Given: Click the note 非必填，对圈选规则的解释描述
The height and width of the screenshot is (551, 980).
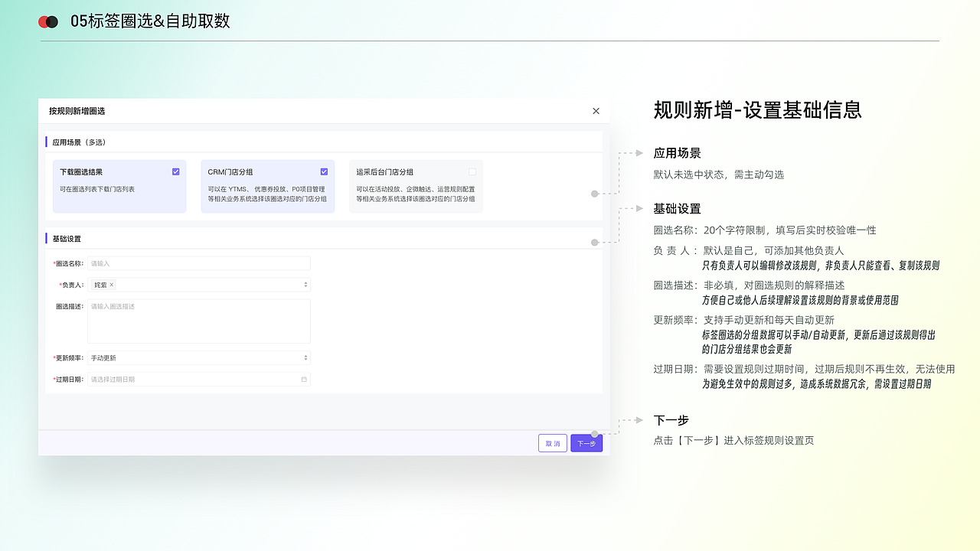Looking at the screenshot, I should pyautogui.click(x=773, y=285).
